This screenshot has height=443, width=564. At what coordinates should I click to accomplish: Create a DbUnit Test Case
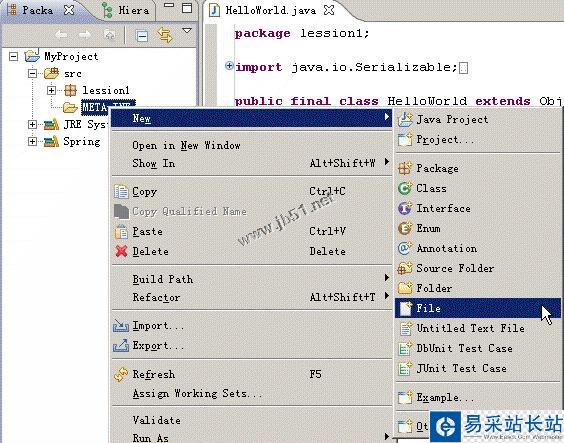coord(478,348)
